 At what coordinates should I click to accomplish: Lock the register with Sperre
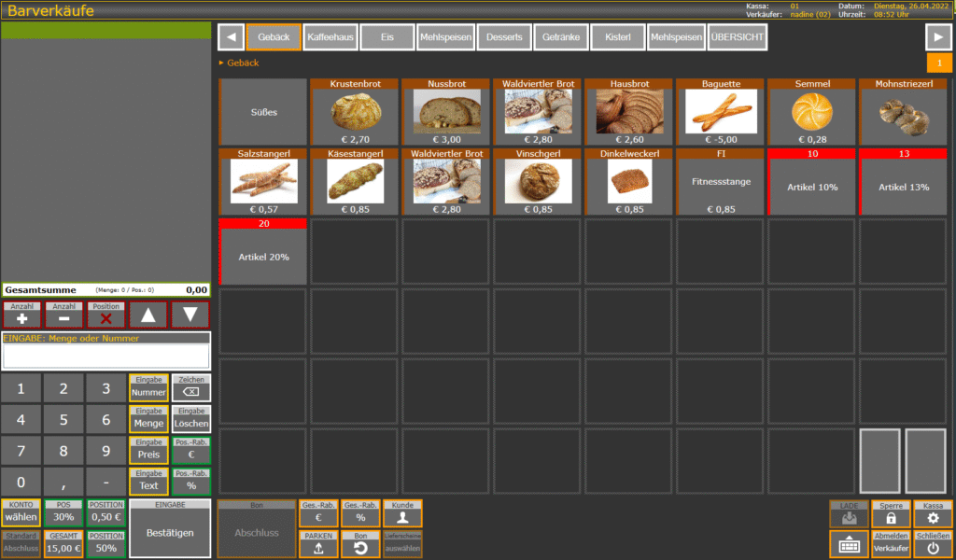pos(891,513)
